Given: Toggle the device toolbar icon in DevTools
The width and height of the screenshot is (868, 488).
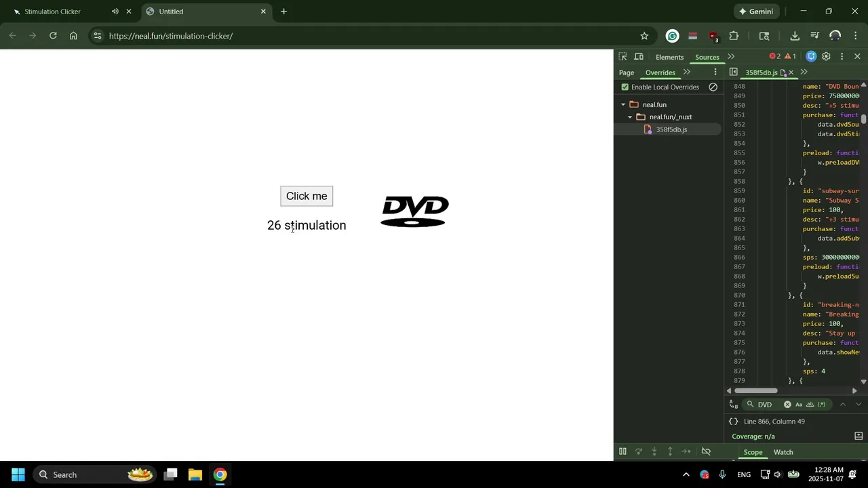Looking at the screenshot, I should (639, 57).
